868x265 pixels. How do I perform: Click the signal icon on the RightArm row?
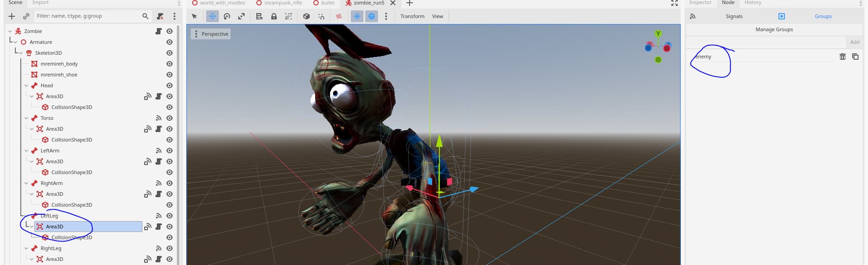tap(159, 183)
